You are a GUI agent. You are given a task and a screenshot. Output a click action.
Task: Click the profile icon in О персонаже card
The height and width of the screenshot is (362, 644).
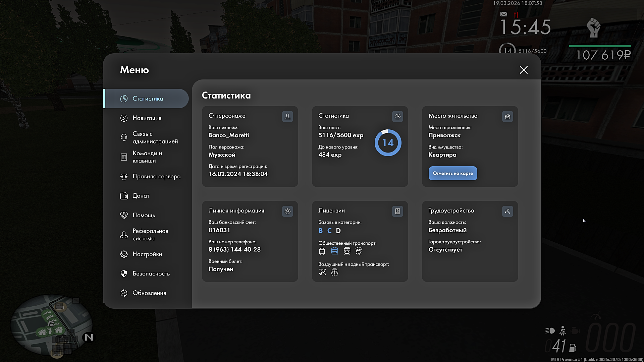tap(287, 116)
